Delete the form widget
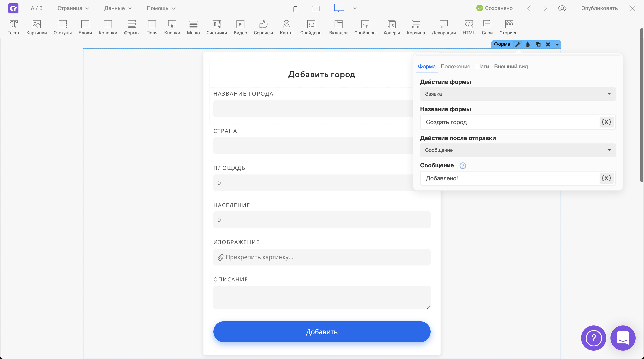The height and width of the screenshot is (359, 644). click(548, 44)
